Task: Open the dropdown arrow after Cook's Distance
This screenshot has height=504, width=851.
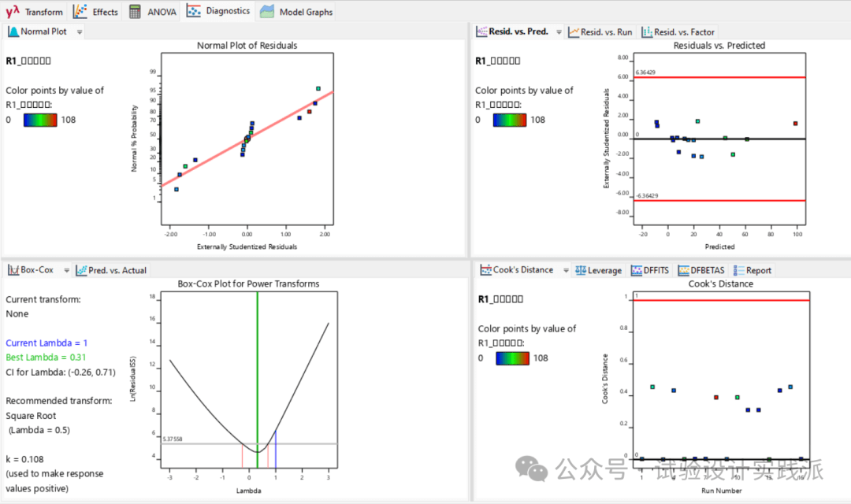Action: [564, 270]
